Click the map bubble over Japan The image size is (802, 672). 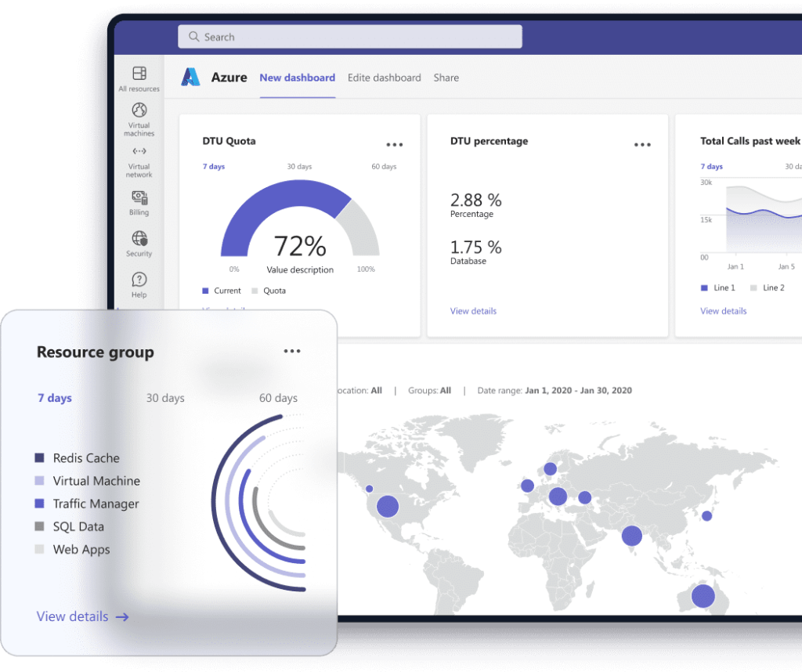click(x=707, y=516)
